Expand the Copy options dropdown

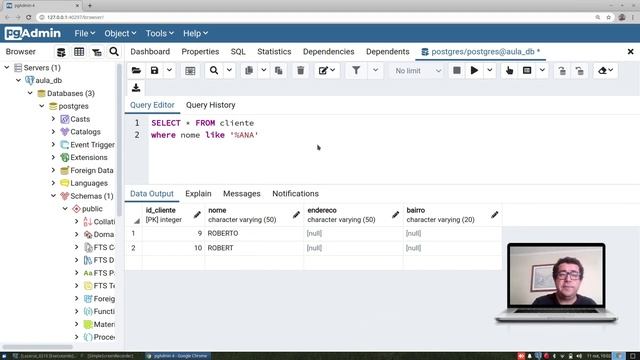pyautogui.click(x=264, y=71)
